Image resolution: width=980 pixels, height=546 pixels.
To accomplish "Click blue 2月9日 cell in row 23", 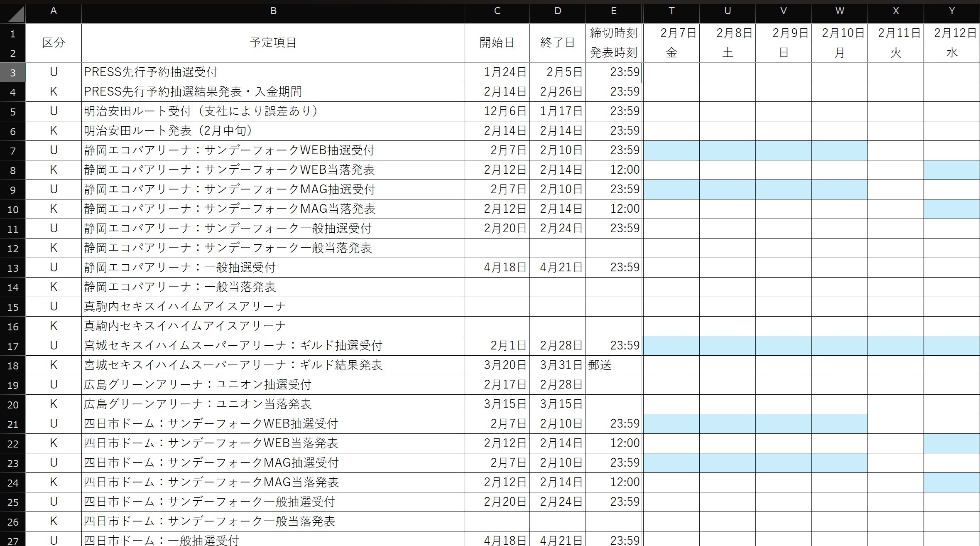I will click(x=784, y=463).
